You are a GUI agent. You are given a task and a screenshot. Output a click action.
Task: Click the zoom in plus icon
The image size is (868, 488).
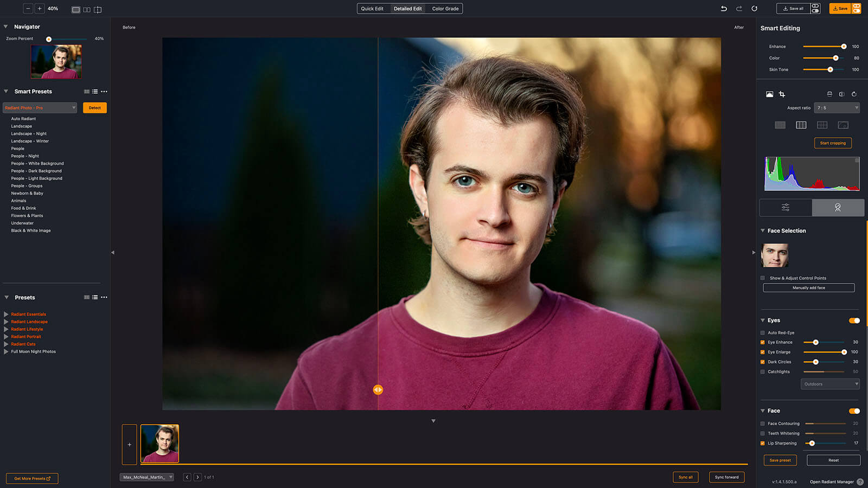[x=40, y=9]
